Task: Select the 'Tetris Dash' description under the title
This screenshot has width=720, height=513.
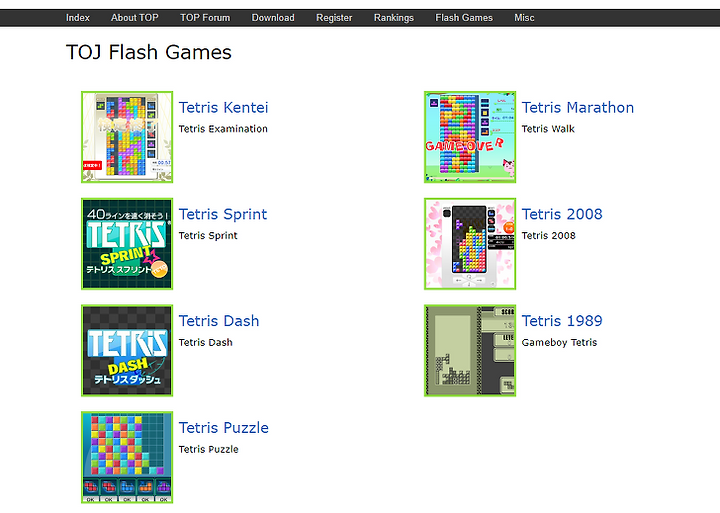Action: [x=205, y=343]
